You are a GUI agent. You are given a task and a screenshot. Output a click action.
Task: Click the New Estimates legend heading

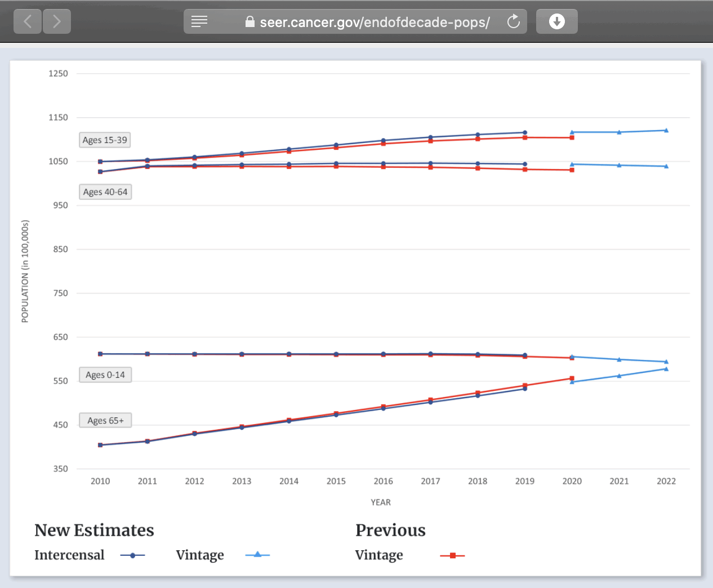tap(94, 530)
